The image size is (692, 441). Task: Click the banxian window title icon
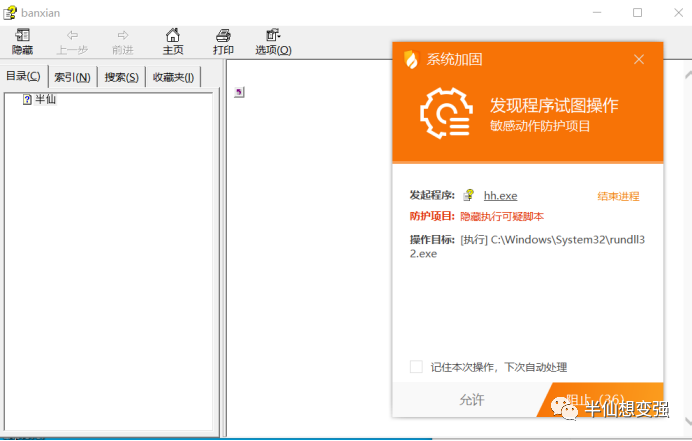10,12
